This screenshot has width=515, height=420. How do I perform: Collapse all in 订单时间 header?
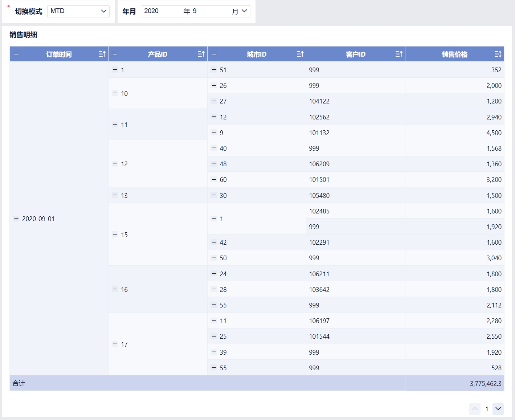[x=16, y=54]
